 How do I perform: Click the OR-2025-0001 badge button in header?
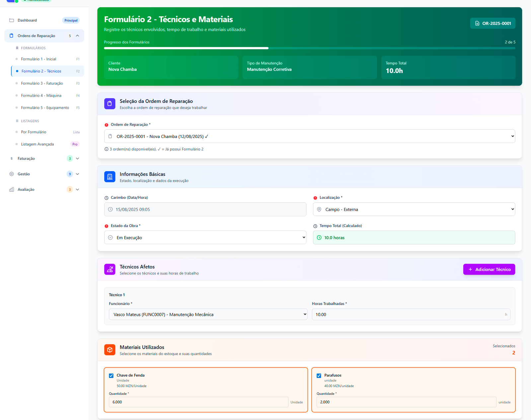coord(493,23)
